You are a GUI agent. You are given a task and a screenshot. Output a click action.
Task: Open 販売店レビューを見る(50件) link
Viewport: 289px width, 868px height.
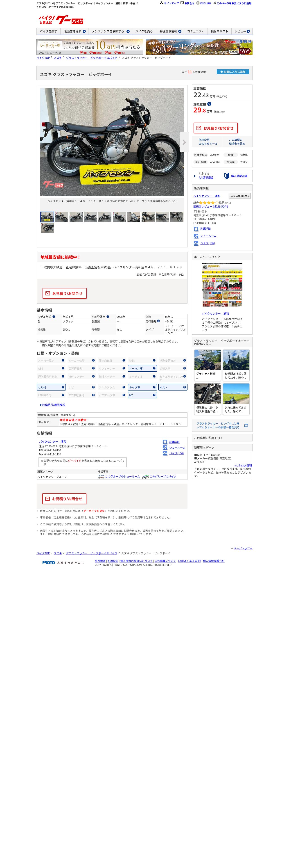pos(210,207)
